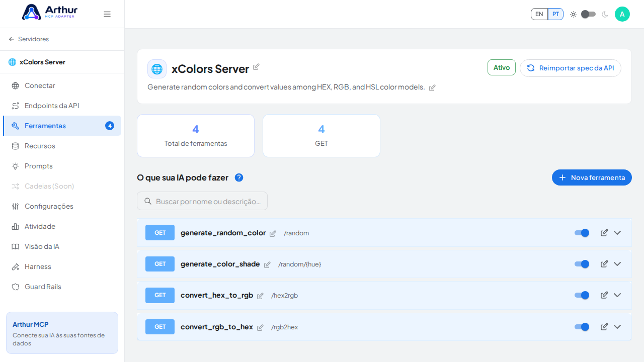Click the 4 badge on Ferramentas
This screenshot has height=362, width=644.
[x=110, y=126]
